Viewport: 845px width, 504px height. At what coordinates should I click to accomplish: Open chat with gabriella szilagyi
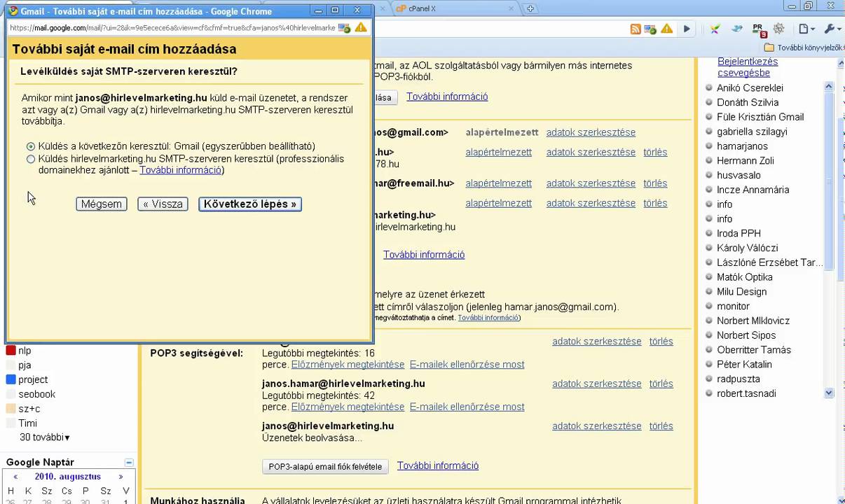752,132
